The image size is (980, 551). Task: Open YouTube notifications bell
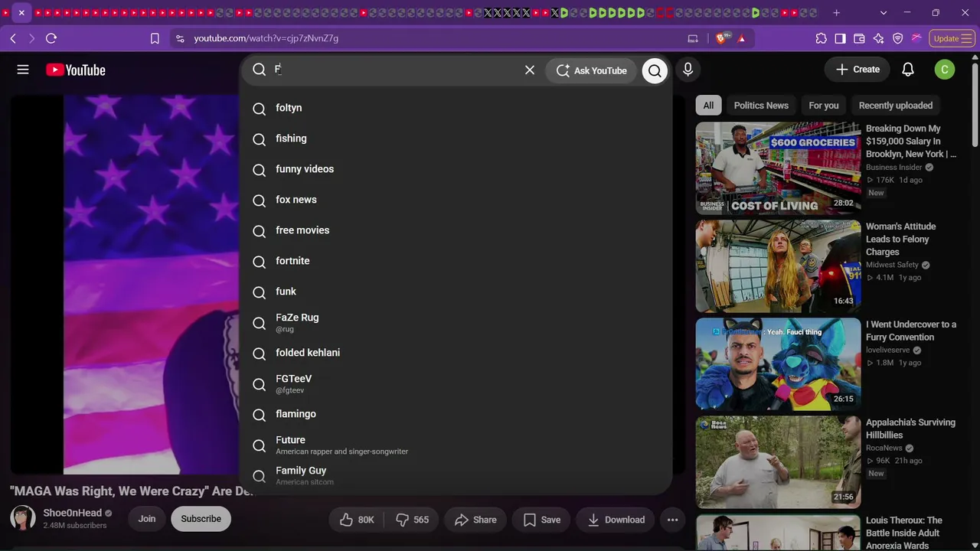(x=908, y=70)
